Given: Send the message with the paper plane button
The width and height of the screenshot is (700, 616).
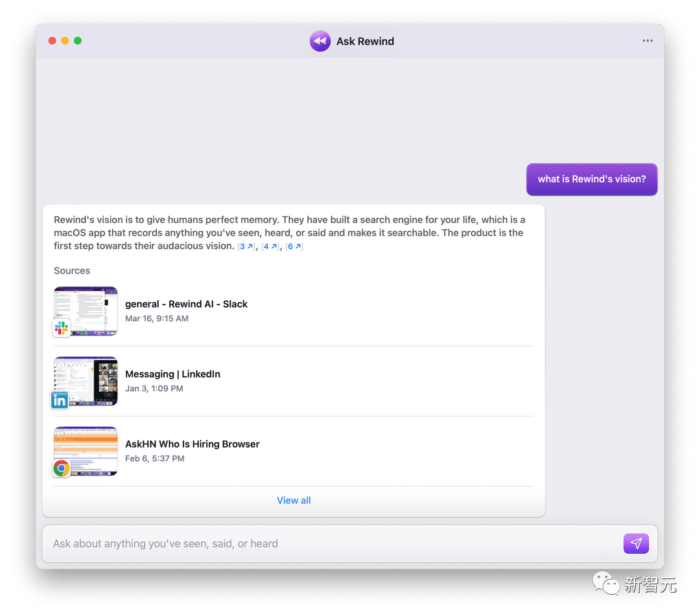Looking at the screenshot, I should coord(636,543).
